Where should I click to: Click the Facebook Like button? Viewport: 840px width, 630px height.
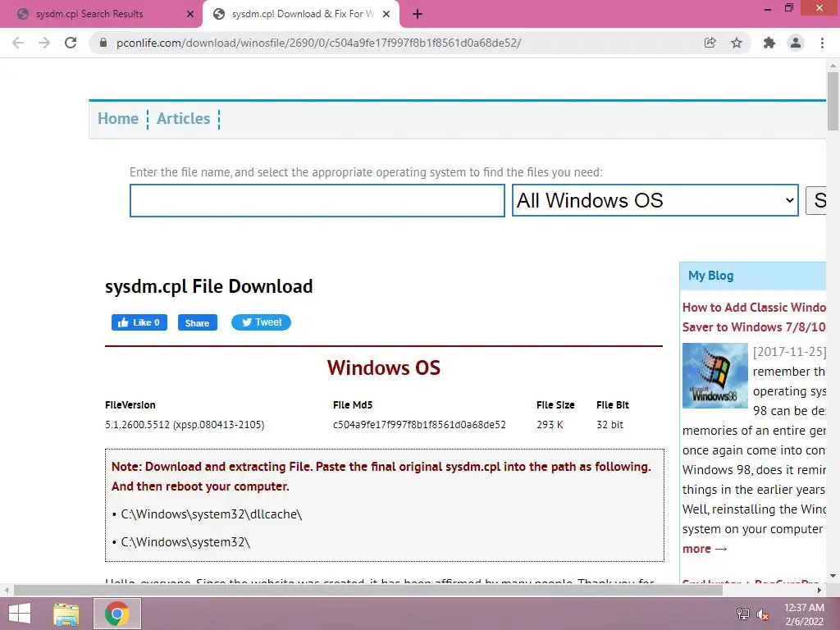pos(139,322)
